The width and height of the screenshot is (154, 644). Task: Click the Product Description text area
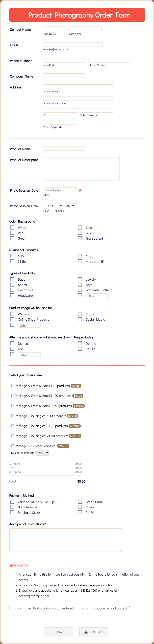point(81,168)
